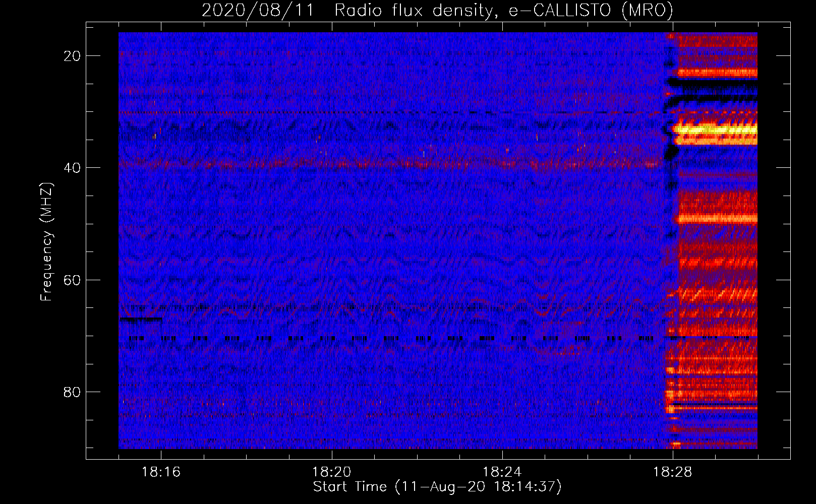816x504 pixels.
Task: Click the 18:28 time tick label
Action: click(x=672, y=472)
